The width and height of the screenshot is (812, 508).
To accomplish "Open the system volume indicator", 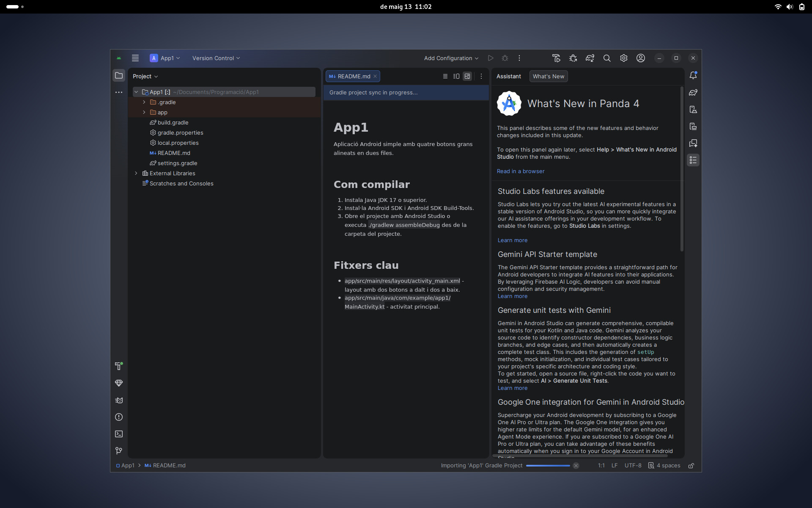I will pyautogui.click(x=790, y=7).
